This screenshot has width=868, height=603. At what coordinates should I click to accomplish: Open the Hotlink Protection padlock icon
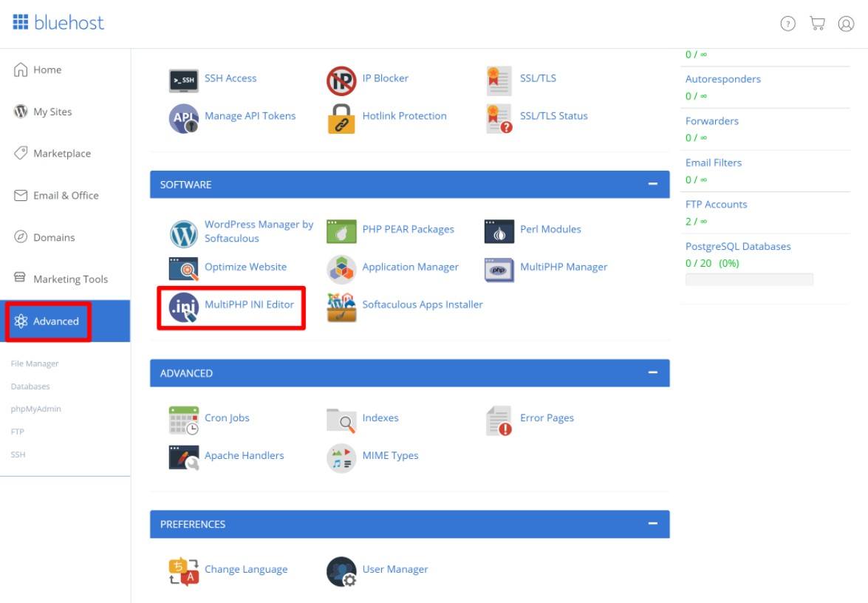pyautogui.click(x=341, y=118)
